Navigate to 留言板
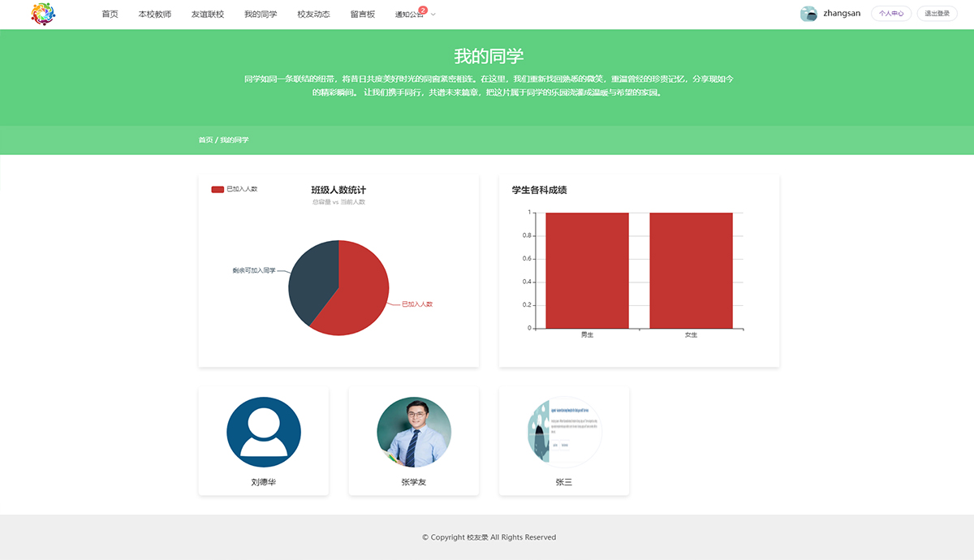This screenshot has height=560, width=974. coord(363,15)
